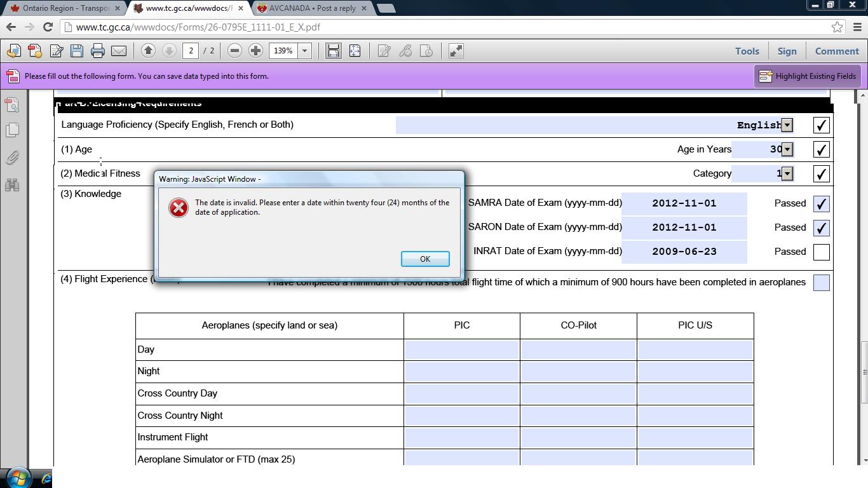Save the PDF with the floppy icon

[x=77, y=51]
